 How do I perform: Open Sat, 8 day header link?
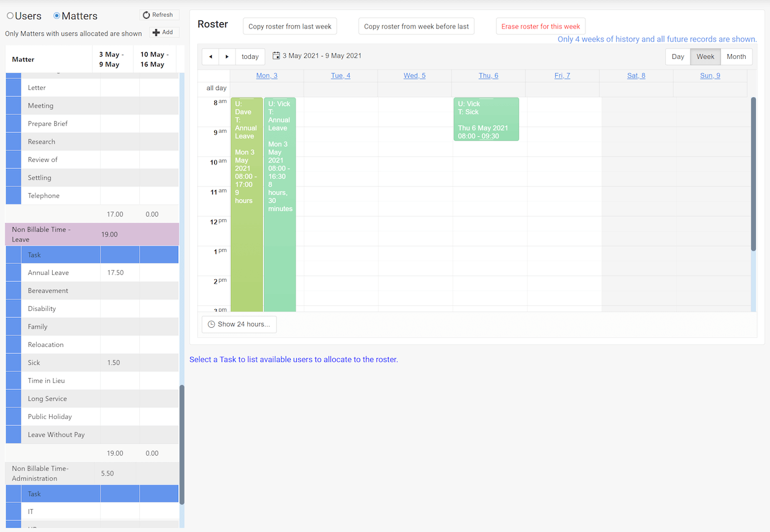click(x=636, y=76)
